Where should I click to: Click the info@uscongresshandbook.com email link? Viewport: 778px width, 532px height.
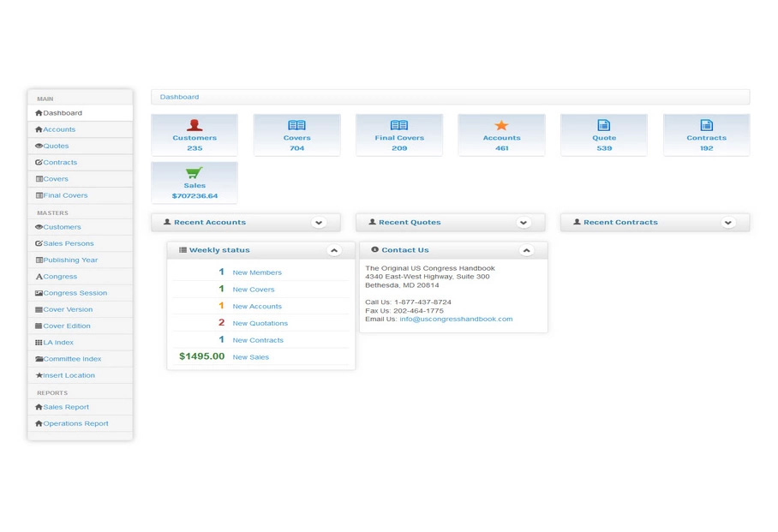(456, 319)
